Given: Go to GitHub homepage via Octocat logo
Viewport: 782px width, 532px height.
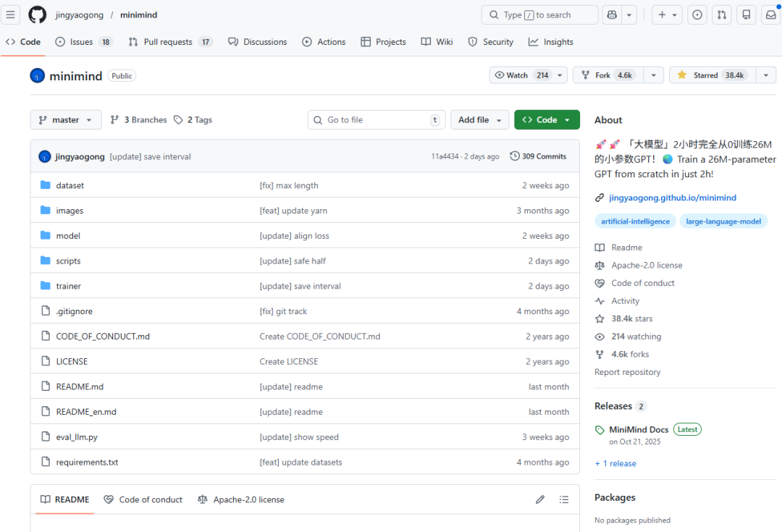Looking at the screenshot, I should pos(38,14).
